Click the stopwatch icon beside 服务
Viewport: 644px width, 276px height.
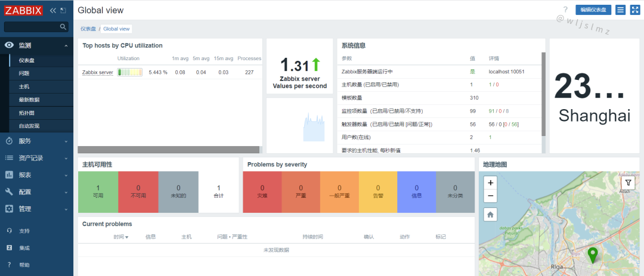pyautogui.click(x=9, y=141)
